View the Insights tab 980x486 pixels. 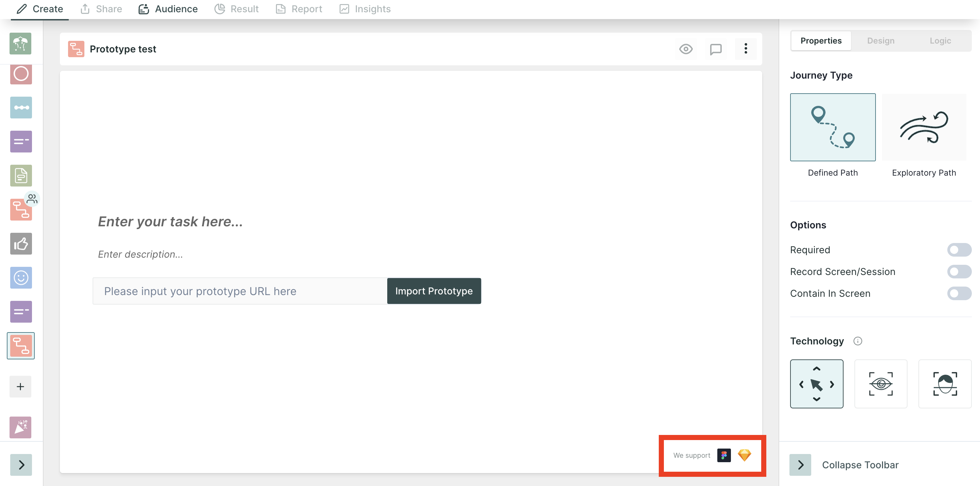tap(365, 9)
